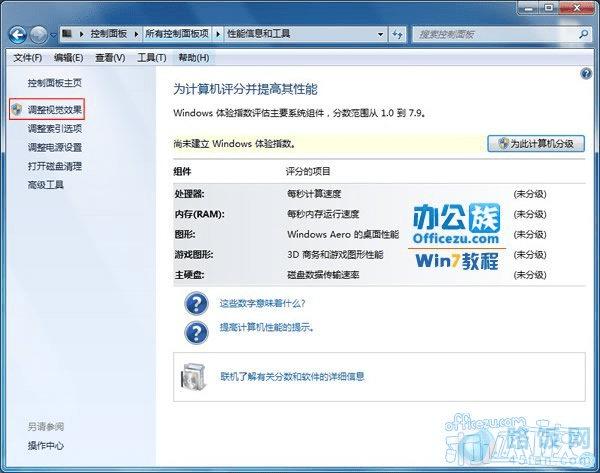Open 操作中心 link under 另请参阅
Viewport: 600px width, 473px height.
click(x=46, y=445)
